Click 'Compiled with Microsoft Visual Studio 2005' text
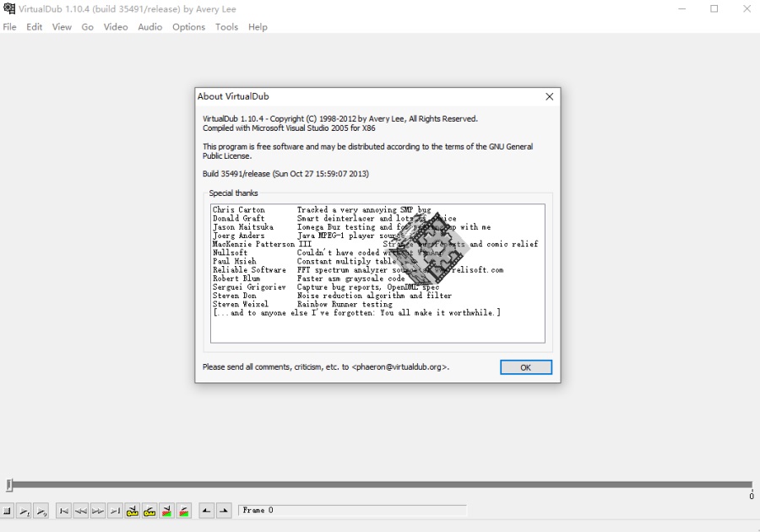This screenshot has width=760, height=532. tap(289, 128)
